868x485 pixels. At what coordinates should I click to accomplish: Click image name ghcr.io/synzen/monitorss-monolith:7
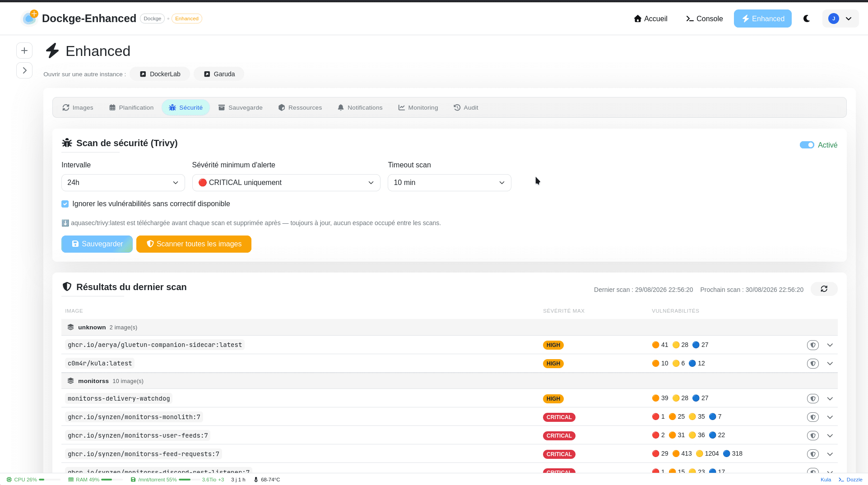(x=134, y=417)
